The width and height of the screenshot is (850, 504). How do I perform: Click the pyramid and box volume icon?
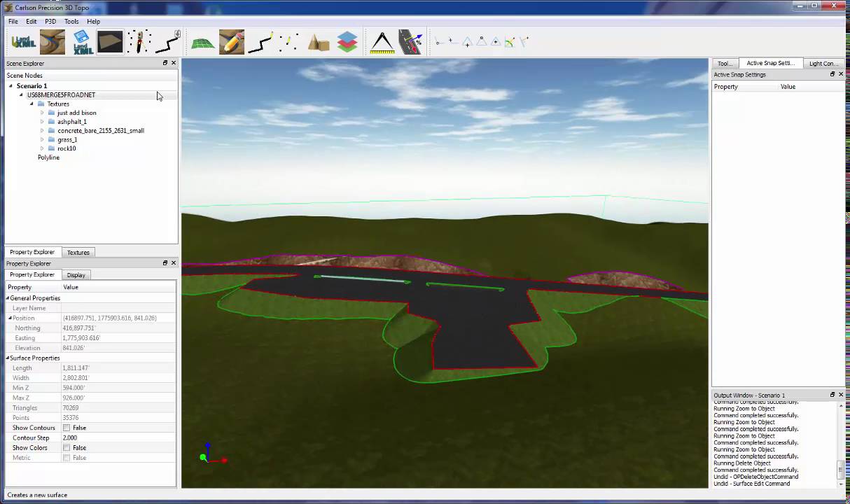coord(319,42)
